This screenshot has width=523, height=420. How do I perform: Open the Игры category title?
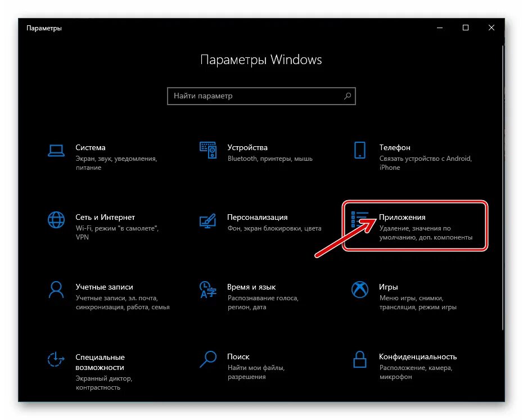(x=388, y=287)
